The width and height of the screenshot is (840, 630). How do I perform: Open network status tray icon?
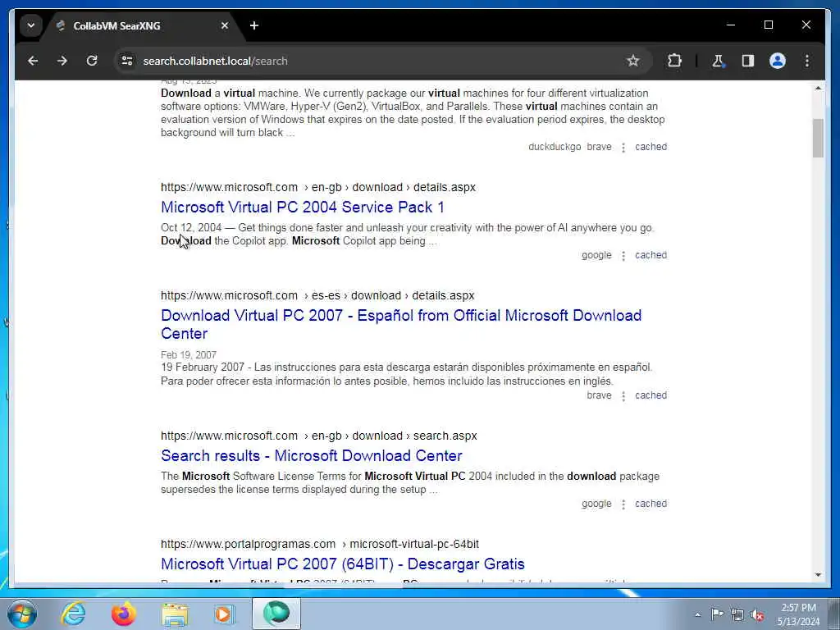coord(737,614)
